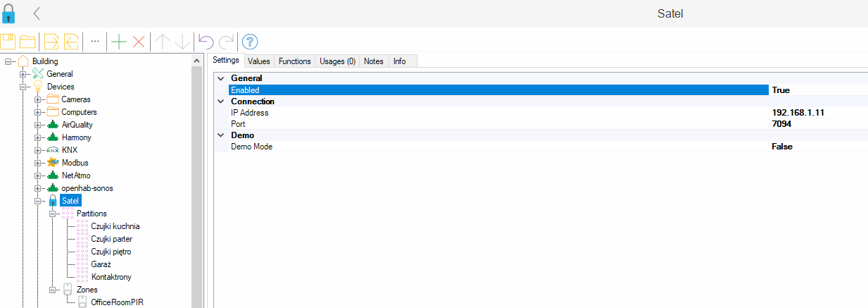Collapse the Partitions tree node

52,214
